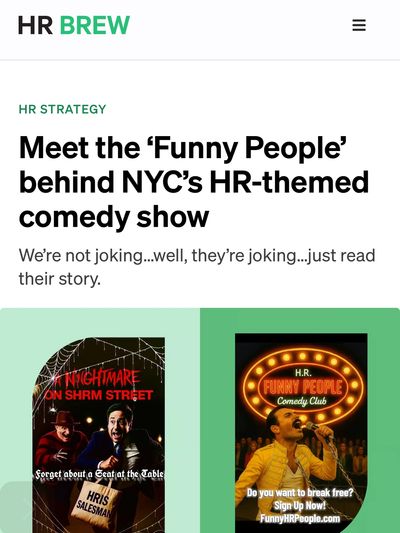Click the 'Do you want to break free?' text
The height and width of the screenshot is (533, 400).
pyautogui.click(x=300, y=492)
